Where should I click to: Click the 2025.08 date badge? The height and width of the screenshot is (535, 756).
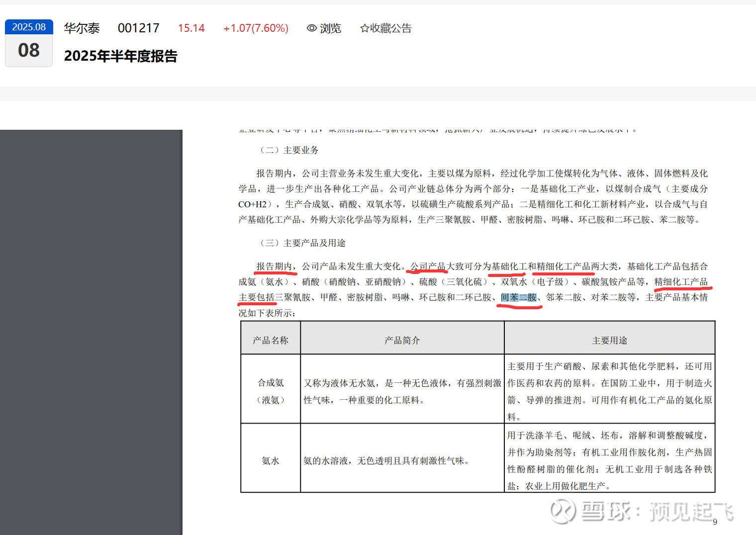(29, 27)
